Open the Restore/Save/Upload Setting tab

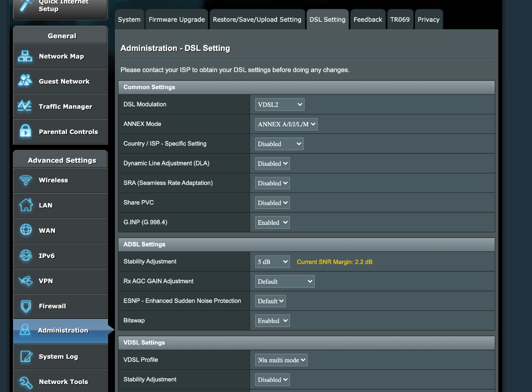pyautogui.click(x=257, y=20)
